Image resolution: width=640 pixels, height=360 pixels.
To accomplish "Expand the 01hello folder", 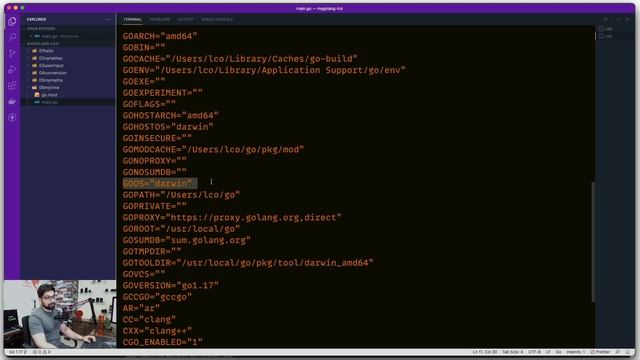I will point(46,51).
